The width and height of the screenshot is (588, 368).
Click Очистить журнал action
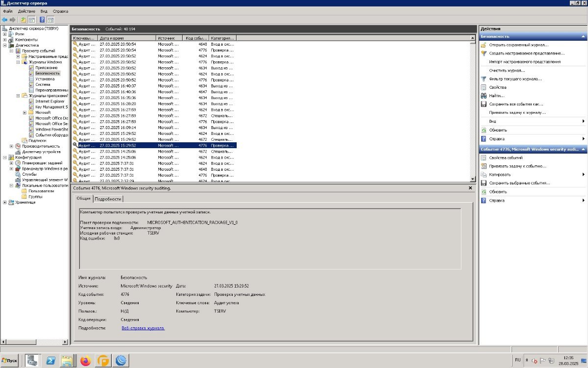pyautogui.click(x=507, y=70)
